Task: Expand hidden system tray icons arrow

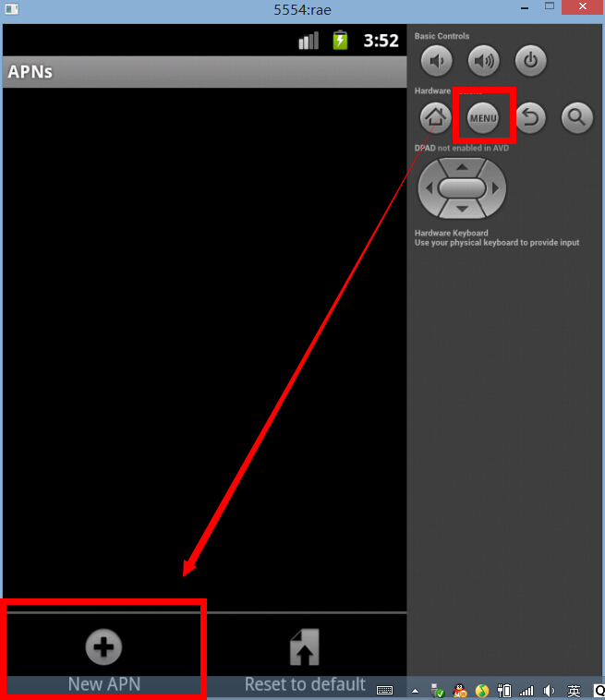Action: tap(416, 691)
